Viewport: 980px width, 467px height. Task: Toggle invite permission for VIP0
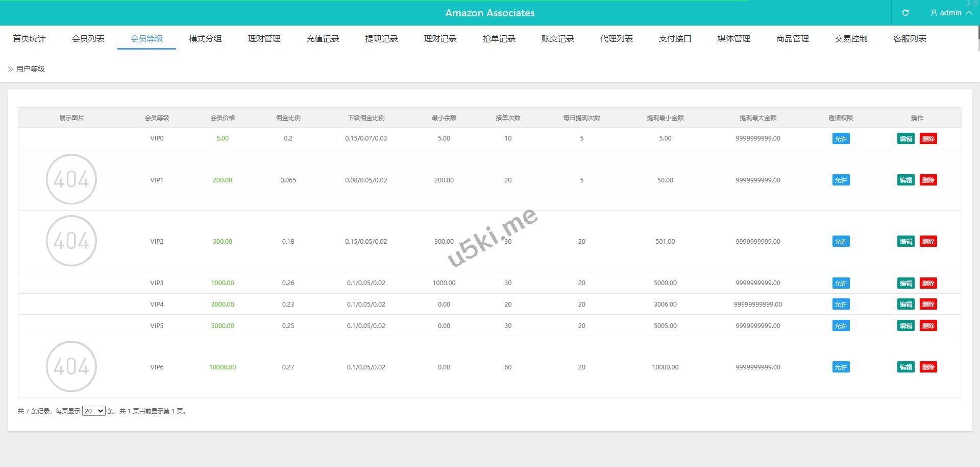coord(841,138)
